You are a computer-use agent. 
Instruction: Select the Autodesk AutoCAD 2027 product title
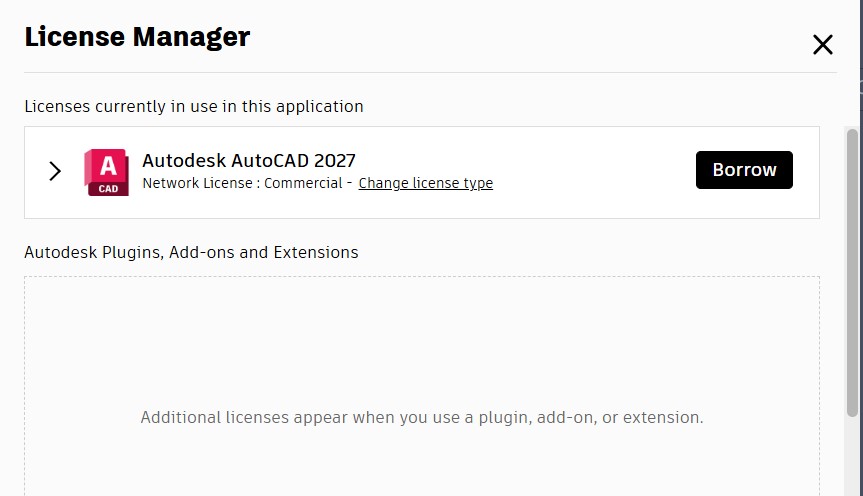249,160
